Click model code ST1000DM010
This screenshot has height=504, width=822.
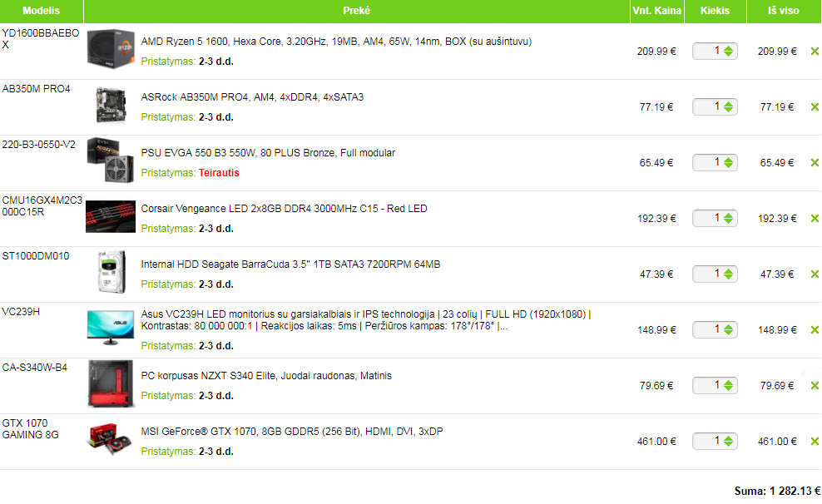36,256
